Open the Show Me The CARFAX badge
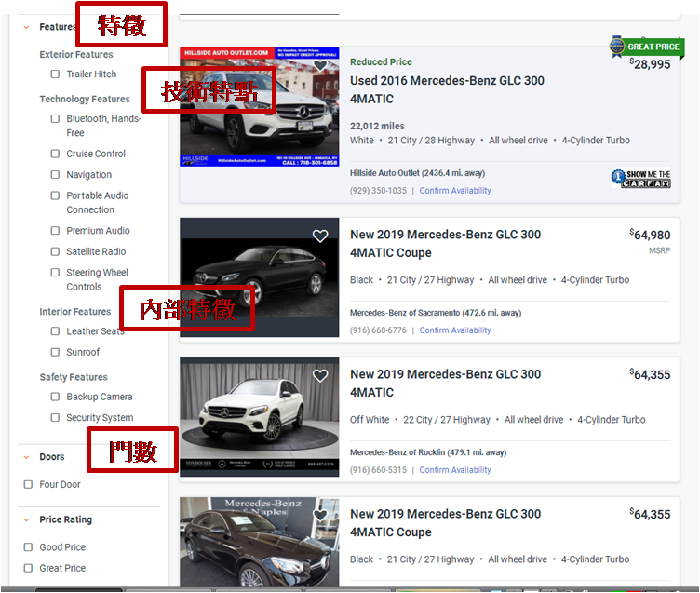Screen dimensions: 700x593 tap(640, 178)
